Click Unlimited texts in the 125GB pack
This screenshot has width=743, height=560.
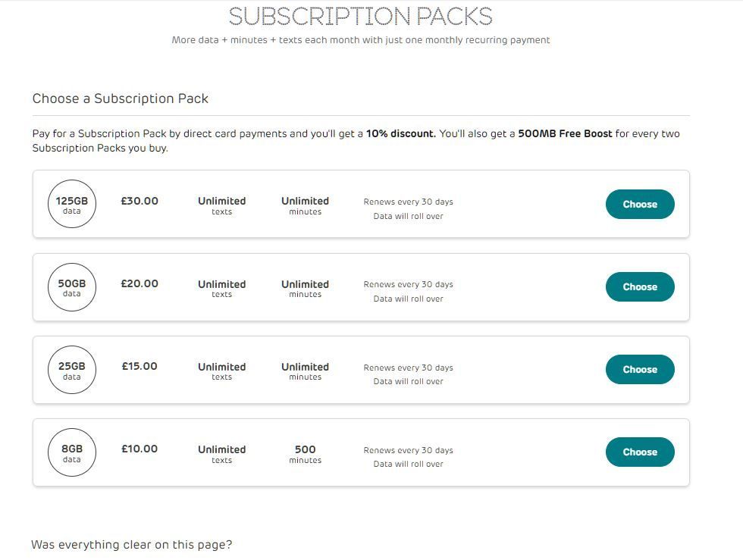221,205
